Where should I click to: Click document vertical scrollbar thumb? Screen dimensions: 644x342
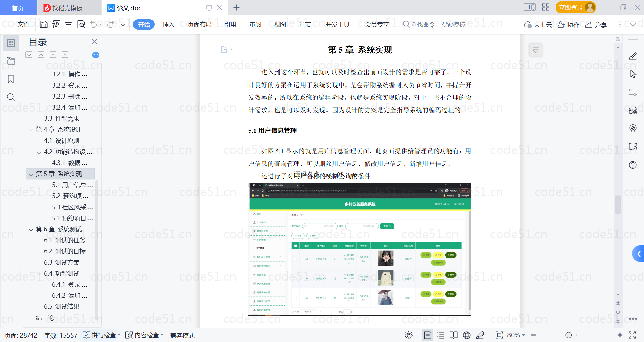coord(618,204)
